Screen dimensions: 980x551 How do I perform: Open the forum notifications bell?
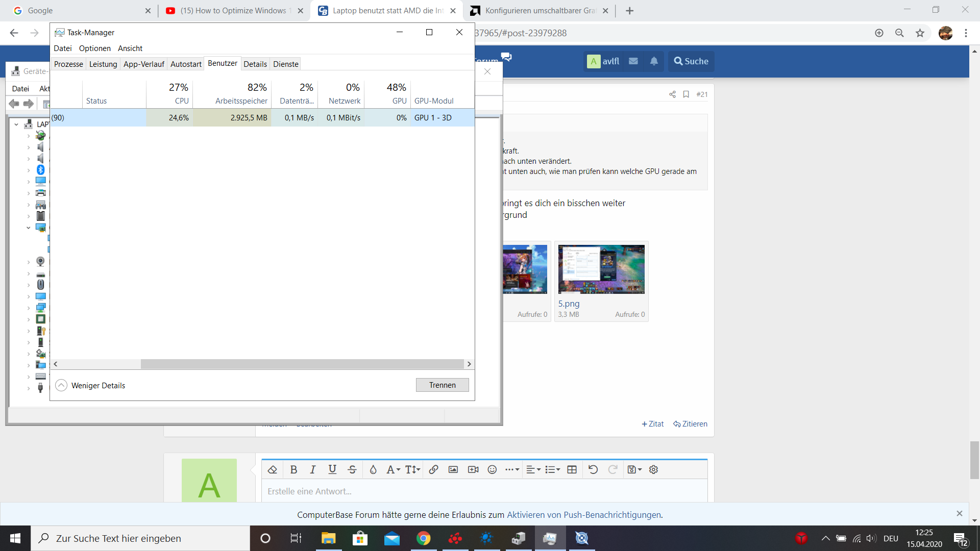tap(654, 61)
